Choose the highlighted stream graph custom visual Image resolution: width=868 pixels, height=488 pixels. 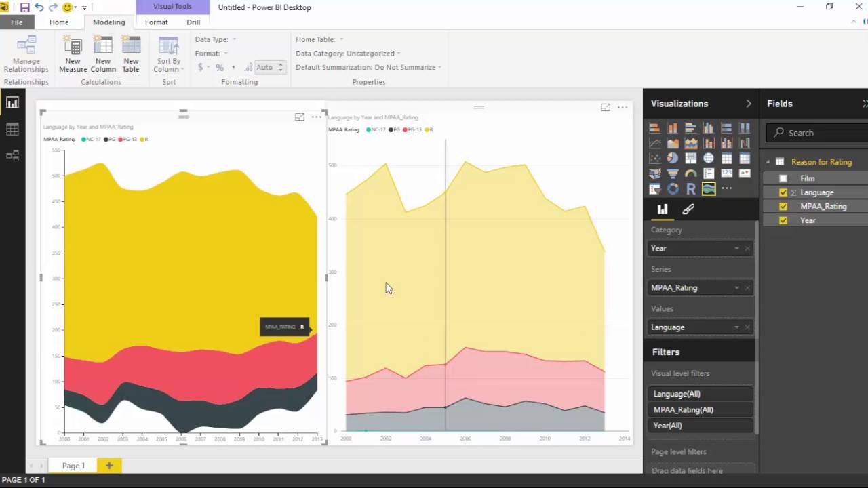[709, 189]
